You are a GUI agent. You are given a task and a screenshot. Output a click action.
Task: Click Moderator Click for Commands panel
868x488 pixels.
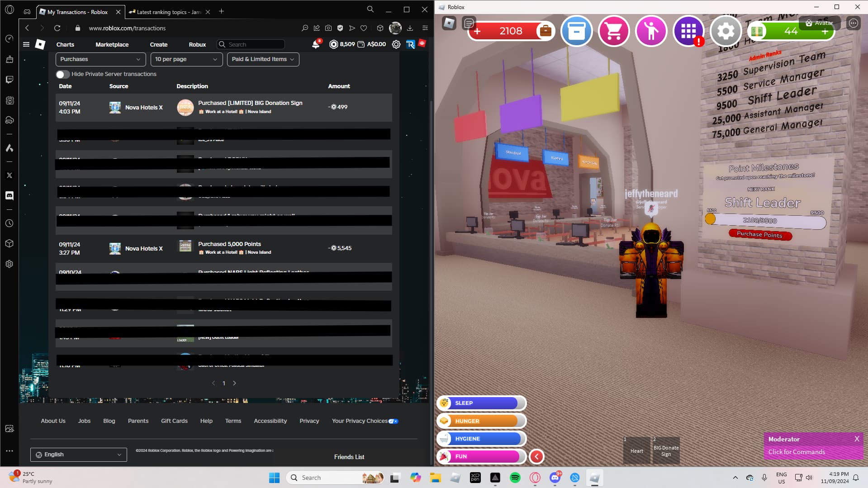pyautogui.click(x=814, y=446)
